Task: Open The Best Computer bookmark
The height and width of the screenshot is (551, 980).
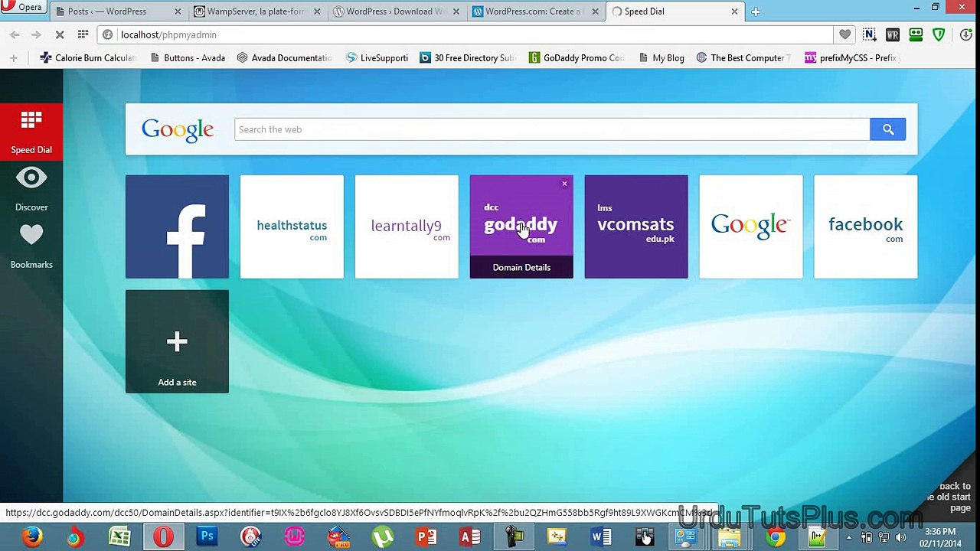Action: coord(744,57)
